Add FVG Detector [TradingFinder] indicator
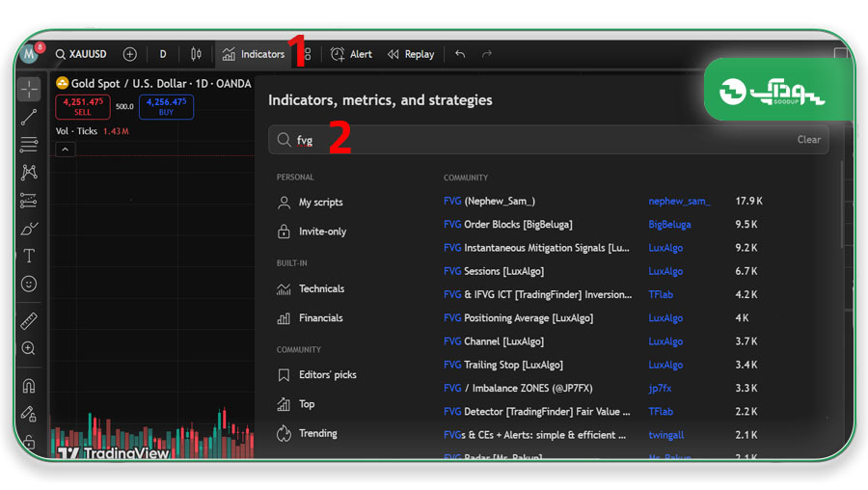The height and width of the screenshot is (490, 868). [x=537, y=411]
